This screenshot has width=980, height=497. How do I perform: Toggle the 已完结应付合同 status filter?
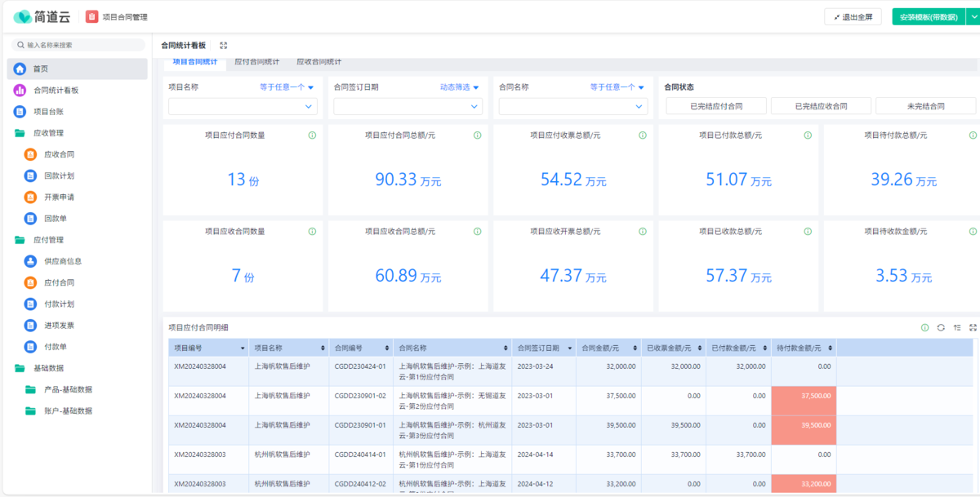(716, 106)
